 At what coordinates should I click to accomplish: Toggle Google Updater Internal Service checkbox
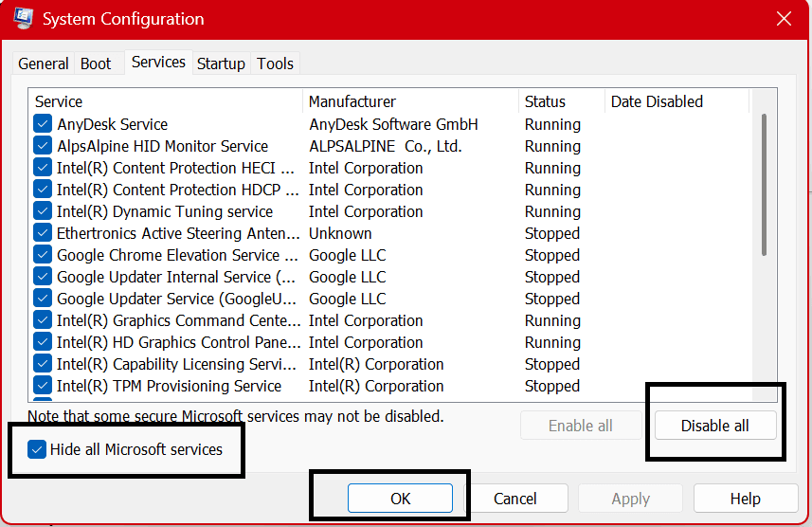pos(43,276)
